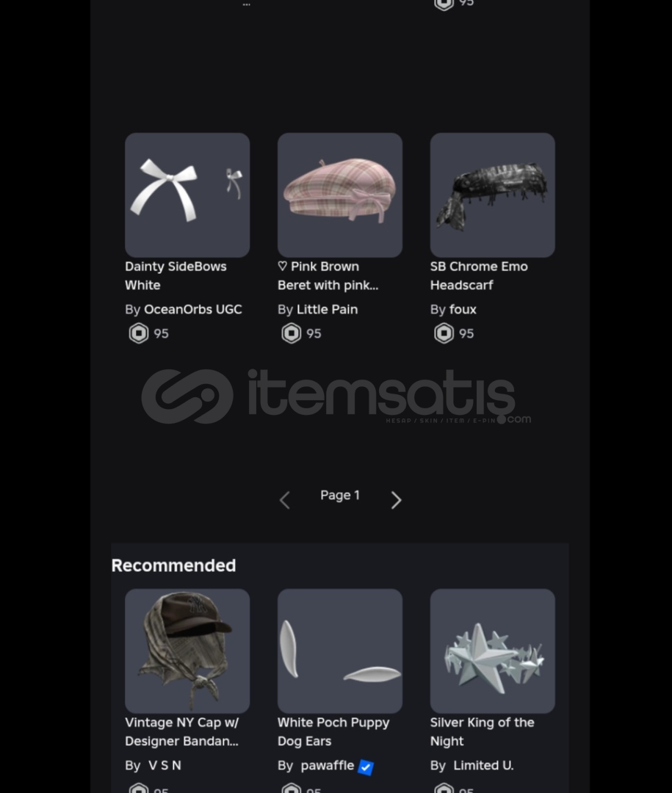The height and width of the screenshot is (793, 672).
Task: Click the Robux icon under Dainty SideBows
Action: click(x=139, y=333)
